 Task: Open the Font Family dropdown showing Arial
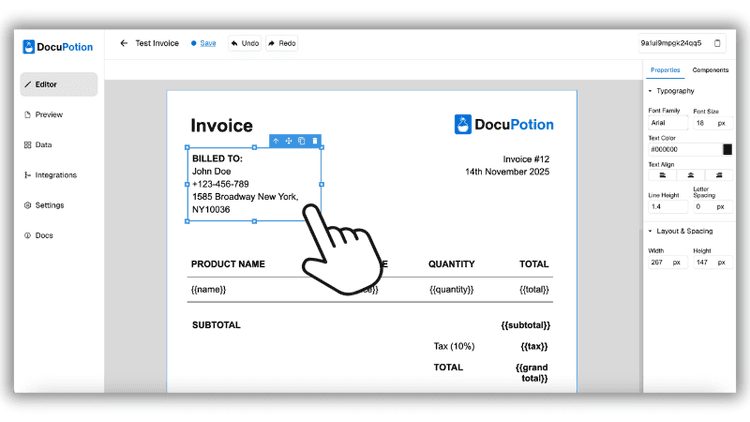pyautogui.click(x=666, y=123)
